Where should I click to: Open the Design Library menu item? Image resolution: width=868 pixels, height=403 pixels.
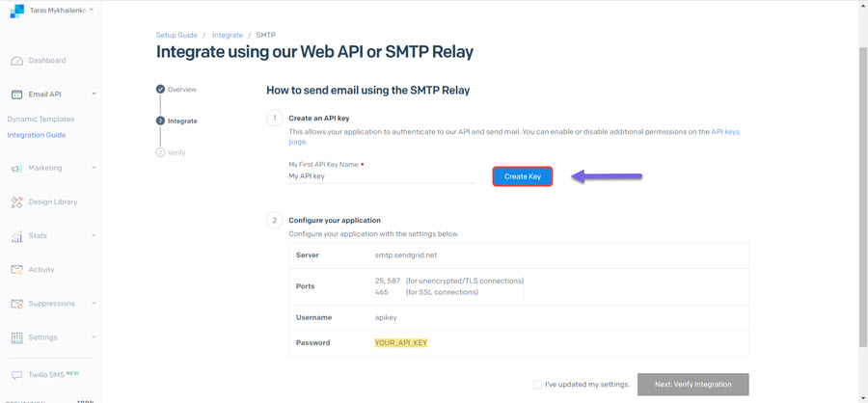point(53,202)
